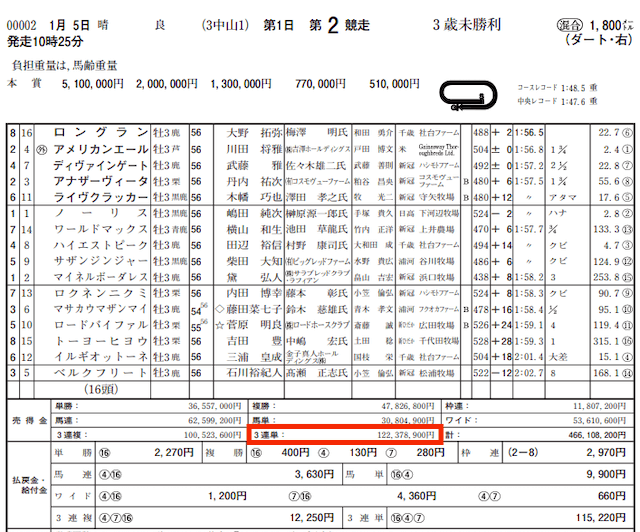
Task: Click the ☆ symbol before 菅原明良
Action: tap(220, 325)
